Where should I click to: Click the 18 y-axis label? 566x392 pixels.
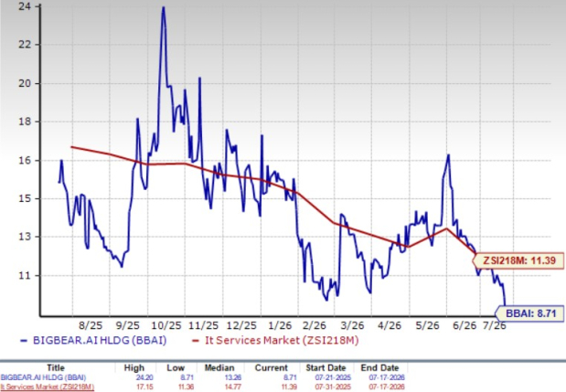click(x=26, y=122)
